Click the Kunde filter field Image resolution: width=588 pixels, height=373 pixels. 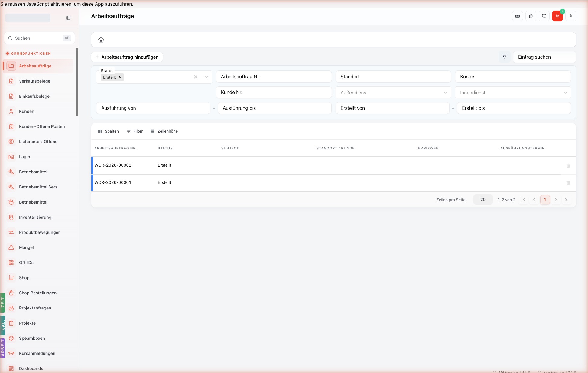point(513,77)
